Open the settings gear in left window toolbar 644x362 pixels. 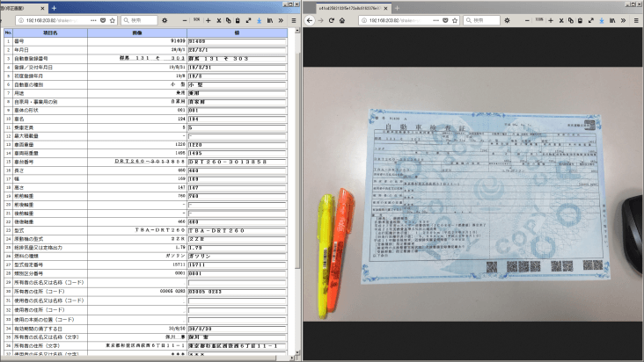tap(165, 20)
